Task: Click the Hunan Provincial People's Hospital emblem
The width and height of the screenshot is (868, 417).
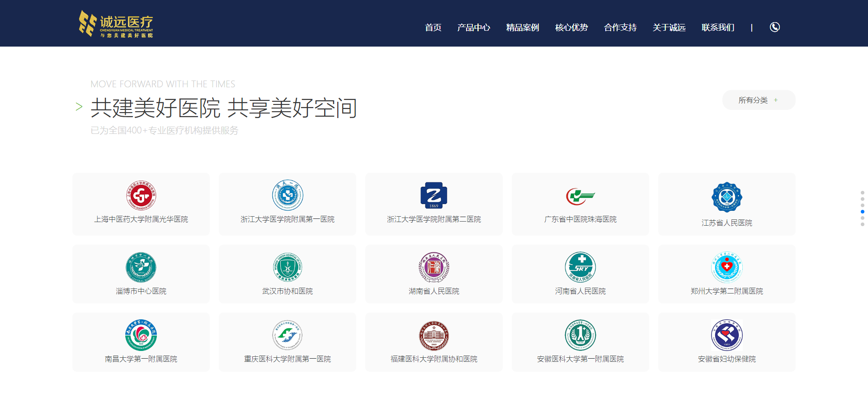Action: (x=434, y=267)
